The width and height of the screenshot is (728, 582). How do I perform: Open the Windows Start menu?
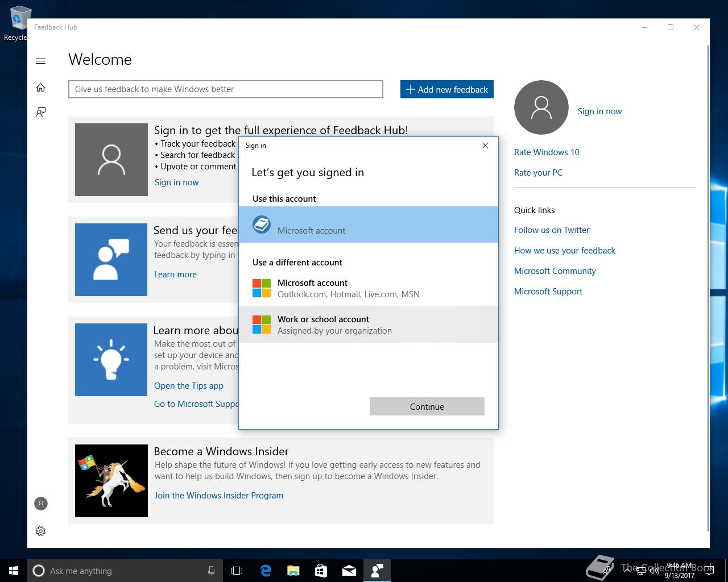pos(14,571)
